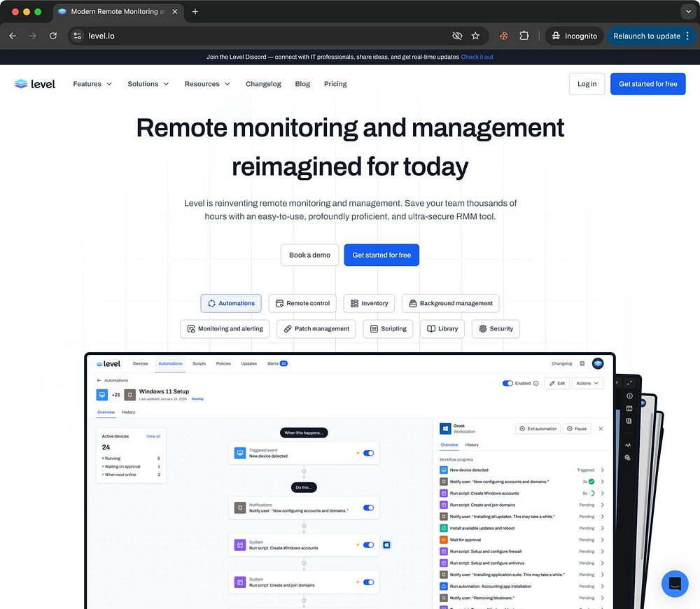Open the Alerts tab in preview nav

pyautogui.click(x=277, y=363)
